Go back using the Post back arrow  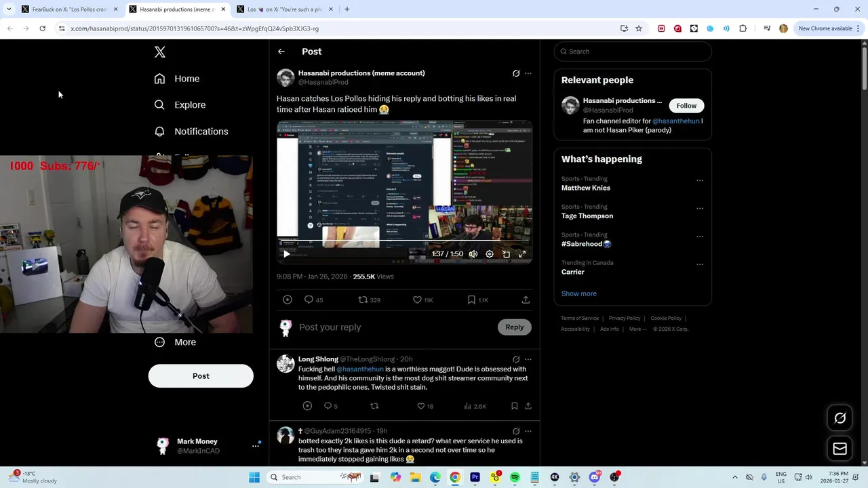pos(281,52)
